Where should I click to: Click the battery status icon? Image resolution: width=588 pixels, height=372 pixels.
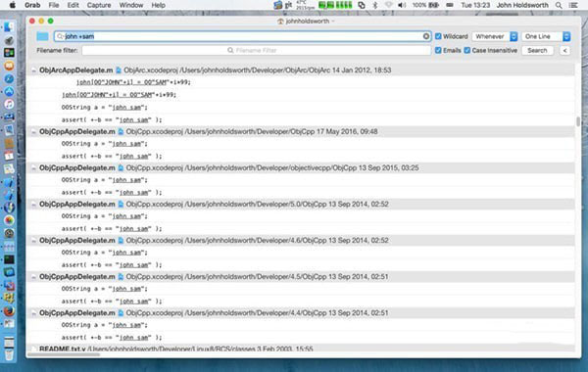pos(434,5)
